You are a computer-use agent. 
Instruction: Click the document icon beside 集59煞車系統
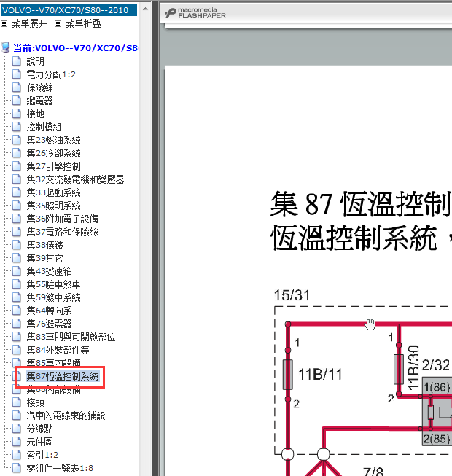coord(17,297)
